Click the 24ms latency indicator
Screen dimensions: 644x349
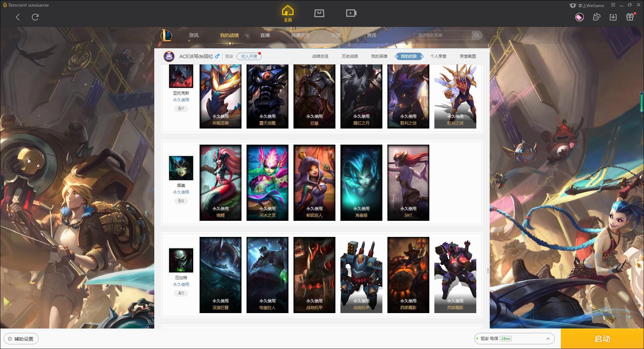[x=505, y=339]
